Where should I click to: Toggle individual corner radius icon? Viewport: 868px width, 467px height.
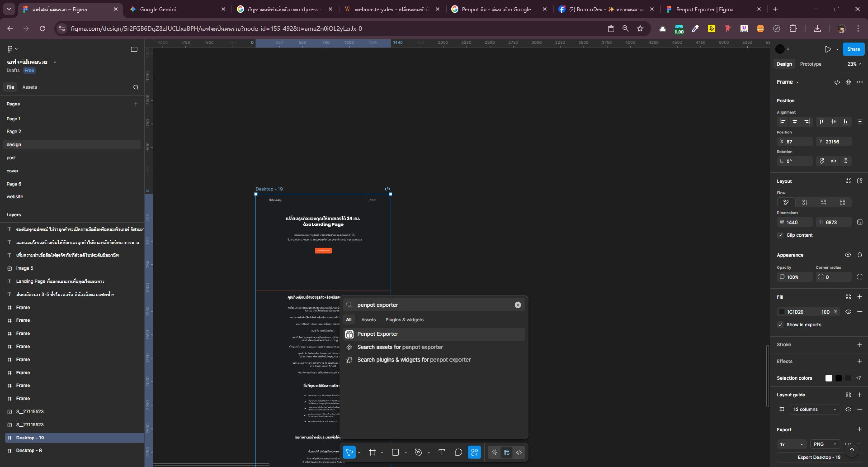click(860, 277)
